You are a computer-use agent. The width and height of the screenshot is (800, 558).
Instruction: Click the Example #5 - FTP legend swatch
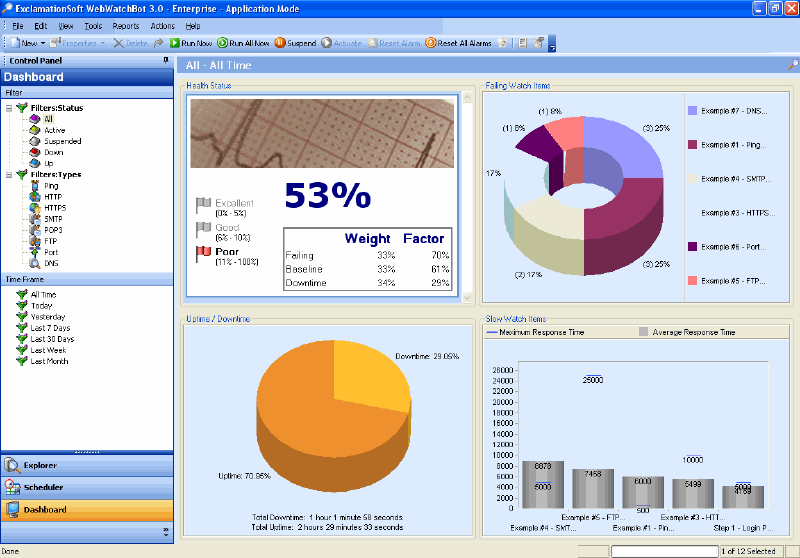692,281
